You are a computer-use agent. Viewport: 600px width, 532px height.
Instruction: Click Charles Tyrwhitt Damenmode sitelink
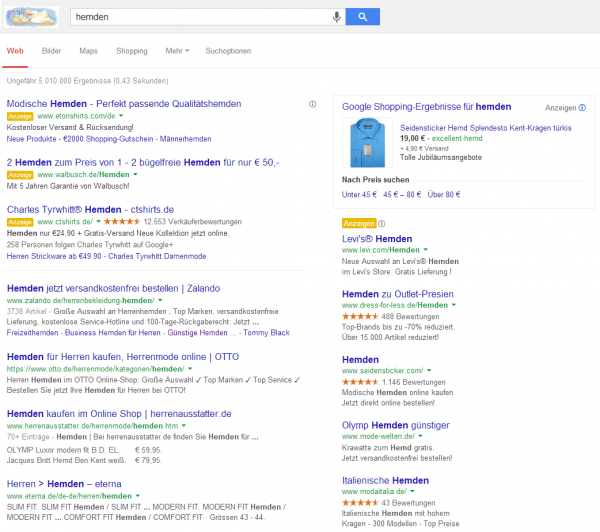(157, 256)
